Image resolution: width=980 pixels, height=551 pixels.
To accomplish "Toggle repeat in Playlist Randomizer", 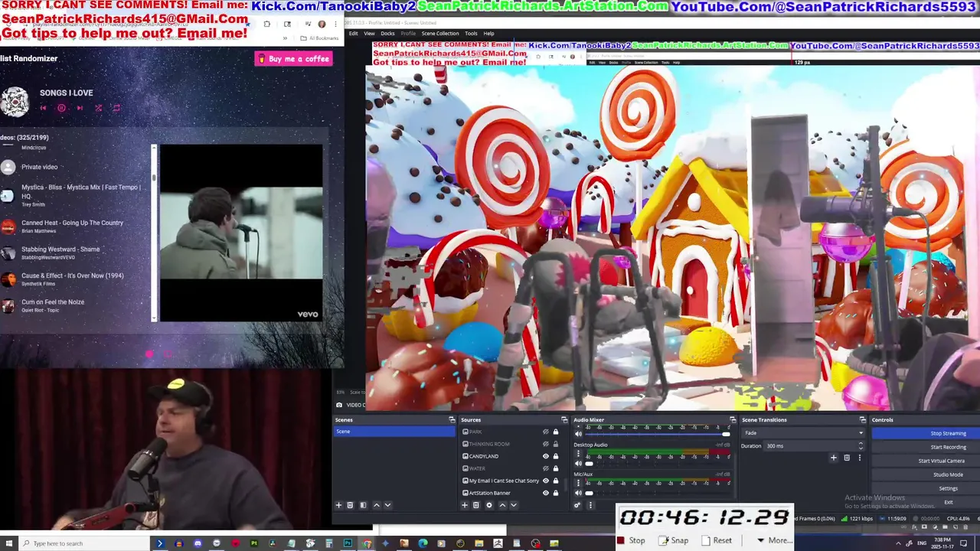I will [116, 108].
